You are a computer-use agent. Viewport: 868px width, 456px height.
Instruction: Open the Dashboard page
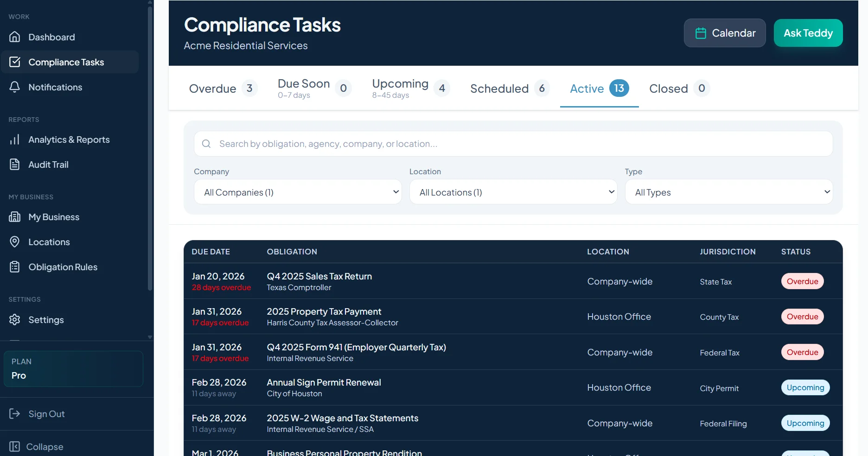pos(70,37)
